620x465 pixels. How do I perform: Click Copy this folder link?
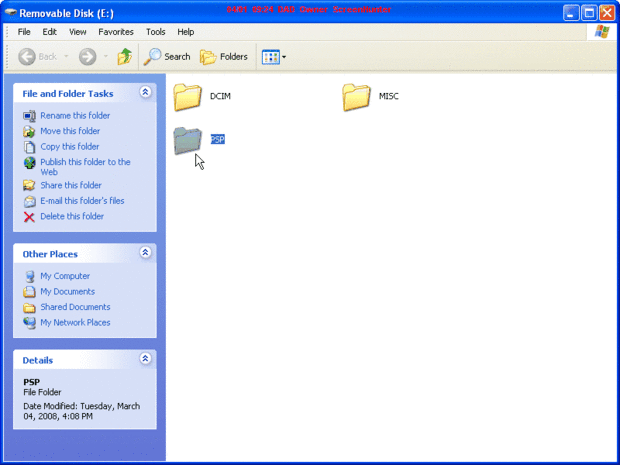pyautogui.click(x=70, y=147)
